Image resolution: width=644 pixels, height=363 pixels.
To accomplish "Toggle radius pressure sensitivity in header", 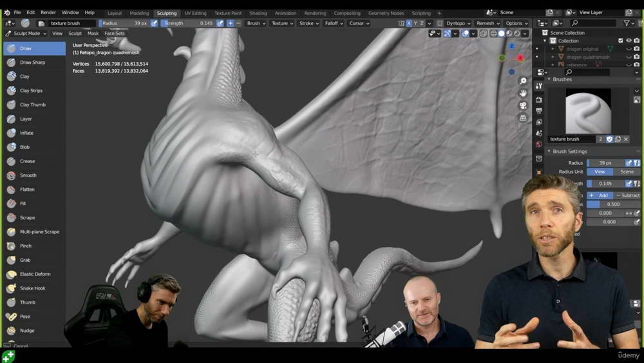I will coord(154,23).
